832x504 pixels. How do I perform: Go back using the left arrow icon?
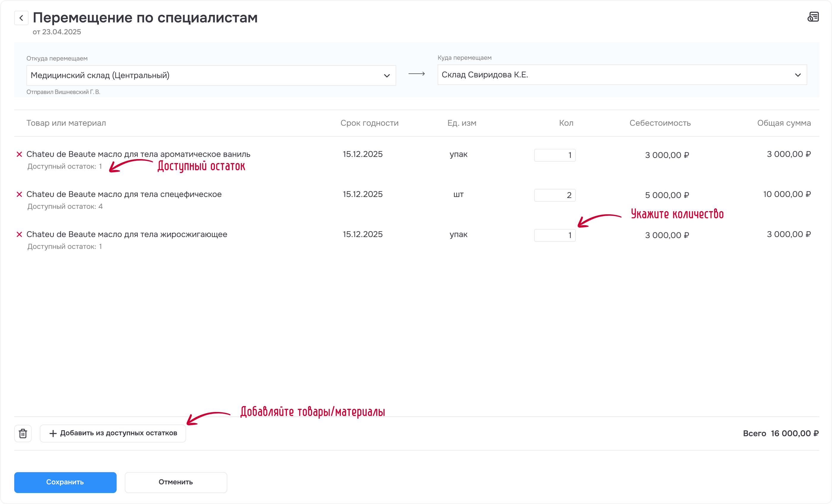[x=21, y=18]
